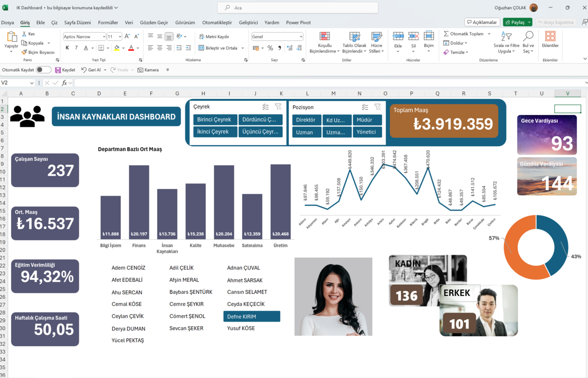Click the Kamera tool icon

point(140,70)
